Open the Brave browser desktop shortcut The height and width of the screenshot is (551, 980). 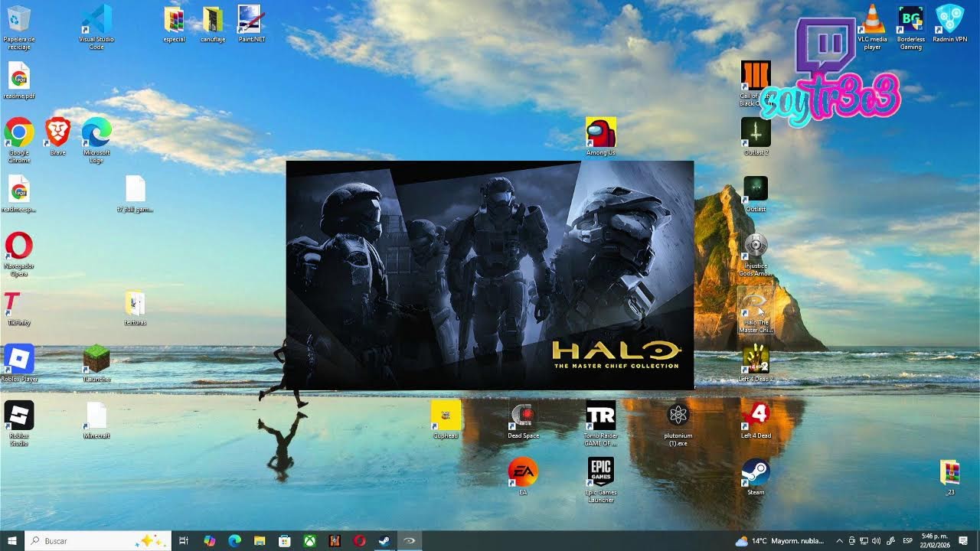(58, 137)
